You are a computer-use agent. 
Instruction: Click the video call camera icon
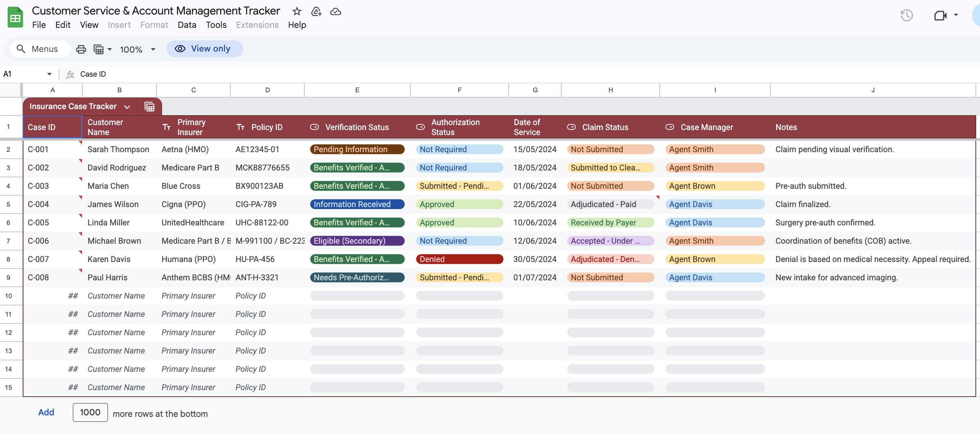coord(940,16)
